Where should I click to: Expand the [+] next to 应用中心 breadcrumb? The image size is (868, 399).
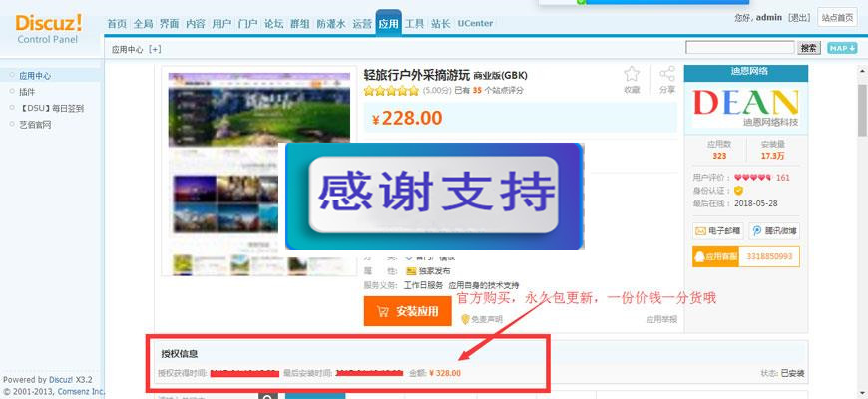[155, 48]
